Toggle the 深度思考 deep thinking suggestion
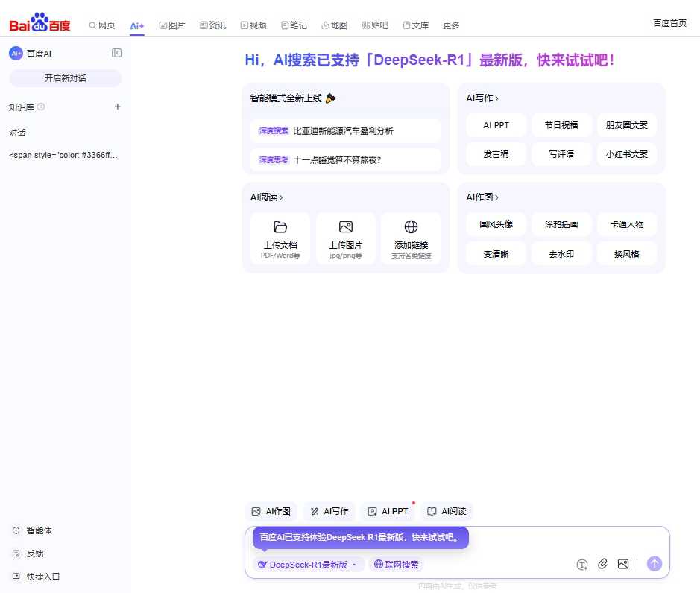 (273, 160)
